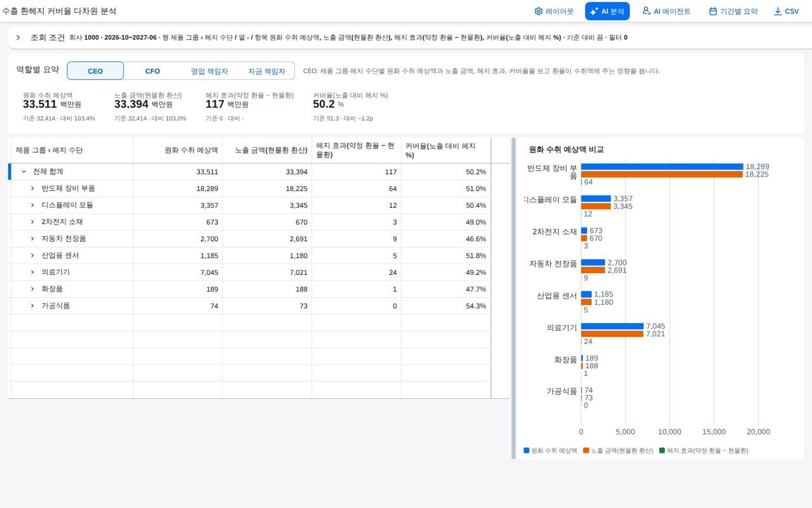The height and width of the screenshot is (508, 812).
Task: Collapse the 전체 합계 row
Action: 24,171
